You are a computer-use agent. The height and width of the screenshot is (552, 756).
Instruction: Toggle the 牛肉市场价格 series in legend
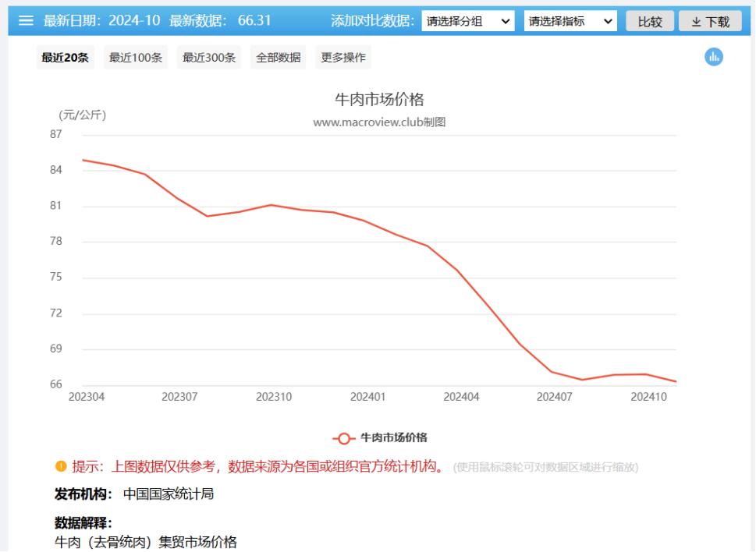[392, 437]
